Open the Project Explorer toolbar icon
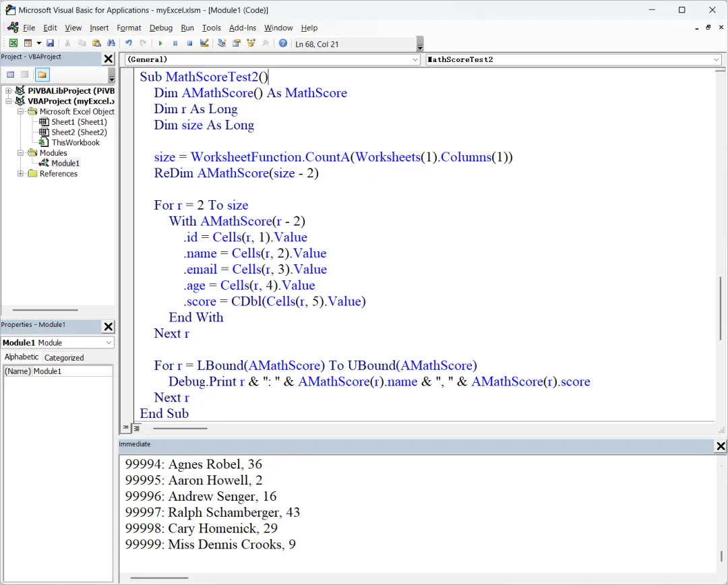Image resolution: width=728 pixels, height=585 pixels. pyautogui.click(x=222, y=43)
